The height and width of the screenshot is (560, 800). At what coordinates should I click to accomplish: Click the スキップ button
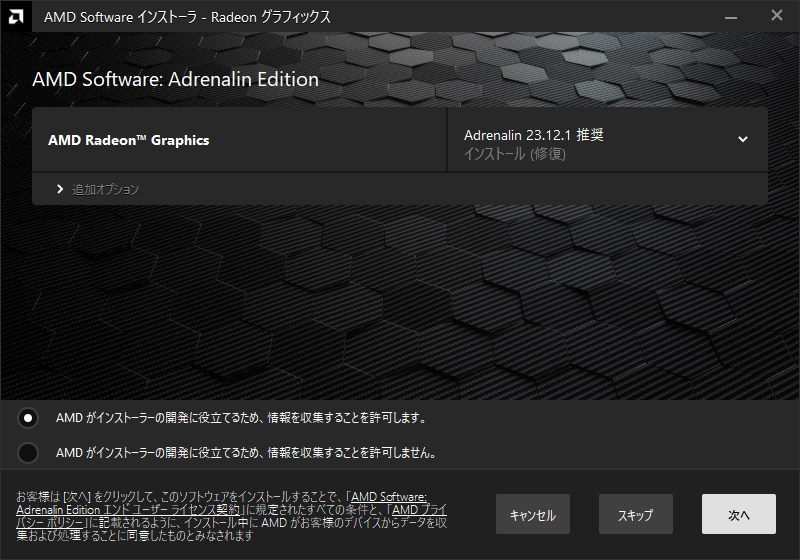(636, 514)
